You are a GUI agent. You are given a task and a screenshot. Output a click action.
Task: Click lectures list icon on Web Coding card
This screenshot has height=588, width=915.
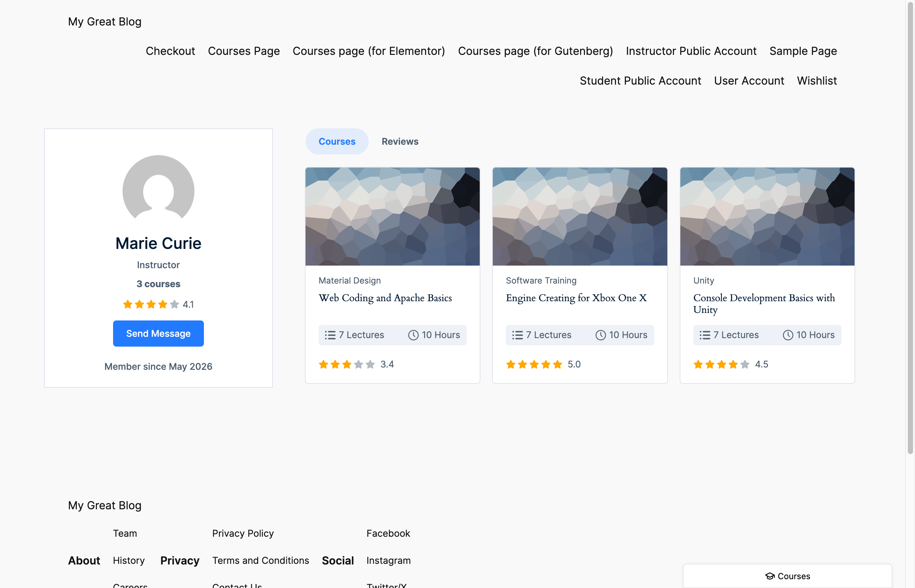[330, 335]
